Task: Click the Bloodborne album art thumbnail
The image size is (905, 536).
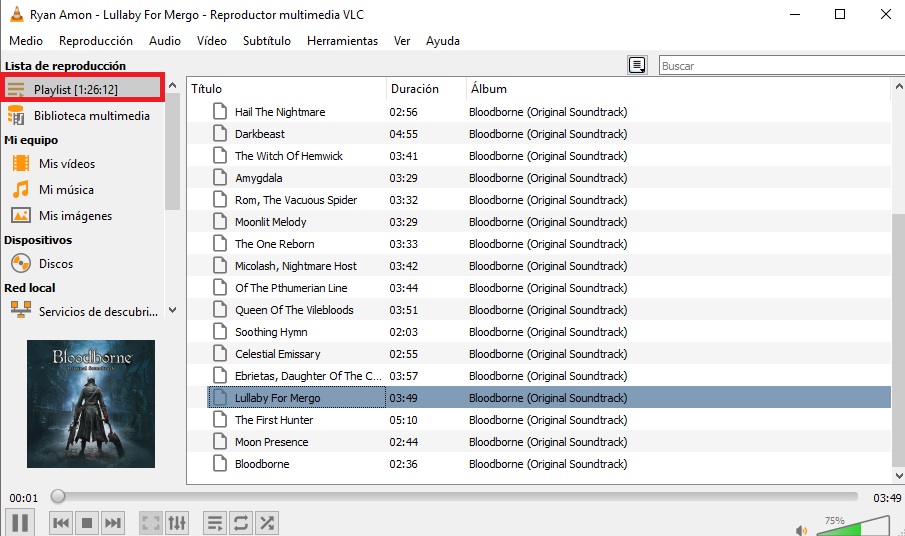Action: 91,404
